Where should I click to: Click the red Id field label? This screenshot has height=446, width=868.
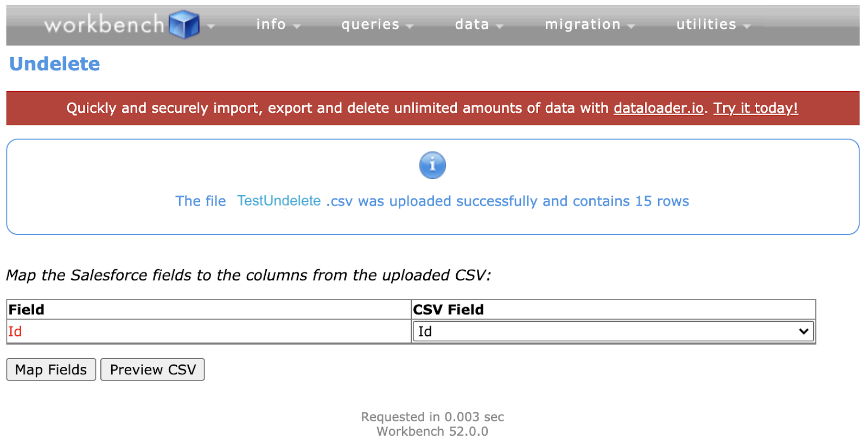[15, 332]
